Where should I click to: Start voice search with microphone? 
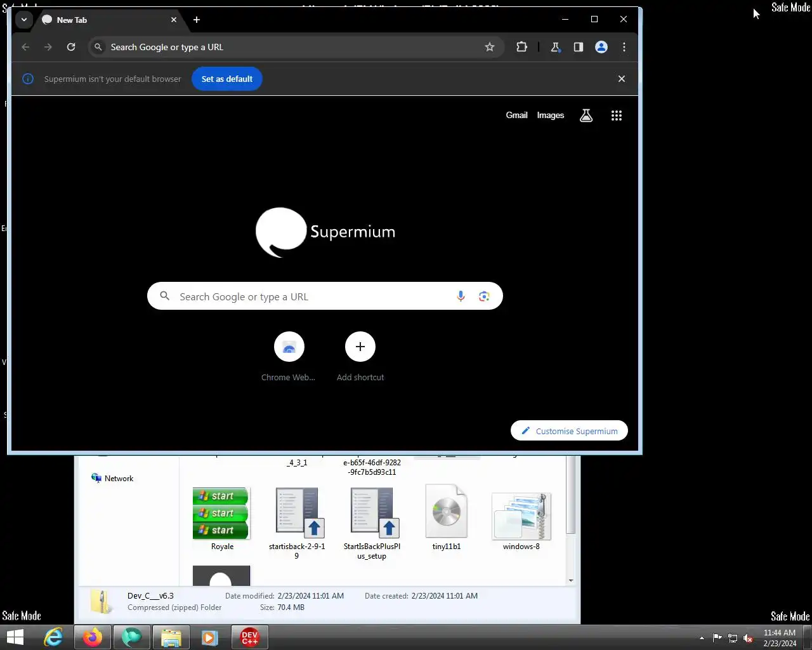pos(461,296)
